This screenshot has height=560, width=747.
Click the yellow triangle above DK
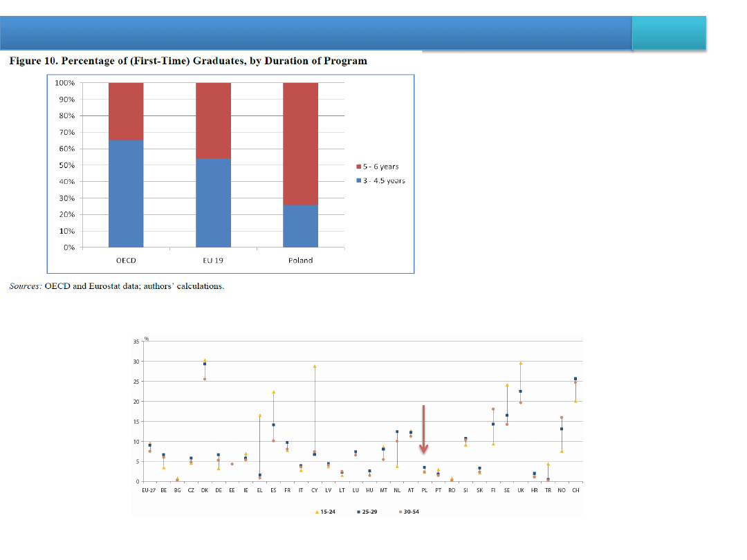(x=205, y=360)
